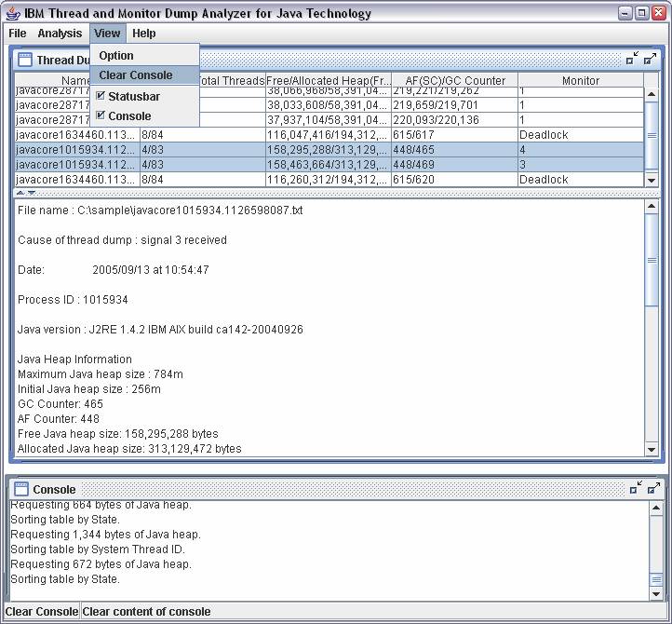Close the application window

(659, 13)
